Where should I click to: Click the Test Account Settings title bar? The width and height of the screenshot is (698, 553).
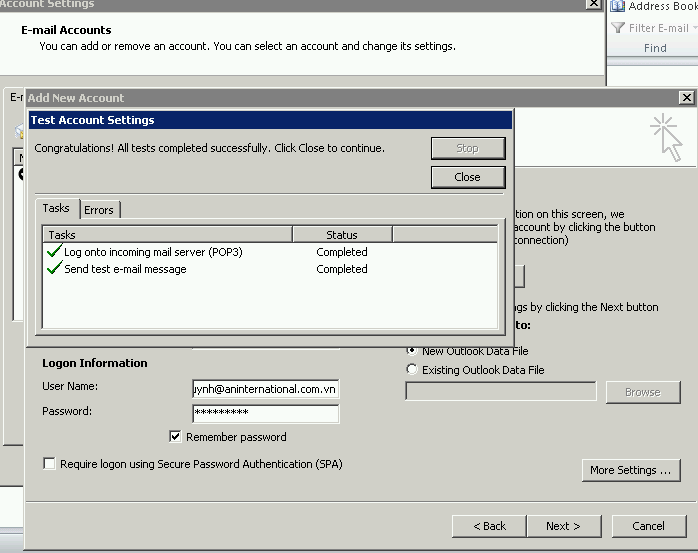270,120
